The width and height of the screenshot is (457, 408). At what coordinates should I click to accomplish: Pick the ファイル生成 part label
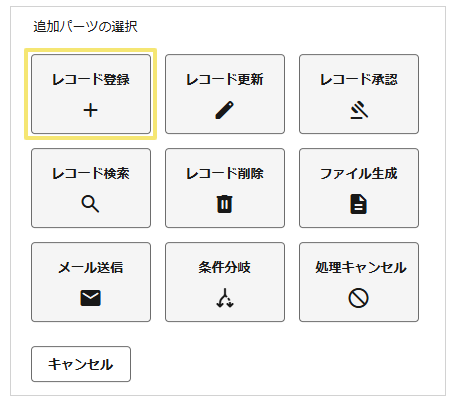coord(359,173)
